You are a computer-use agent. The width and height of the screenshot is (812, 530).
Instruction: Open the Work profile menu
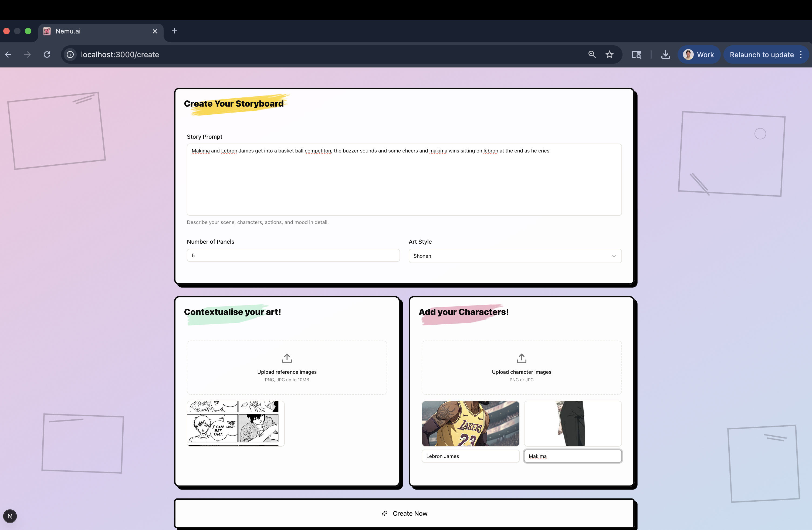tap(698, 55)
